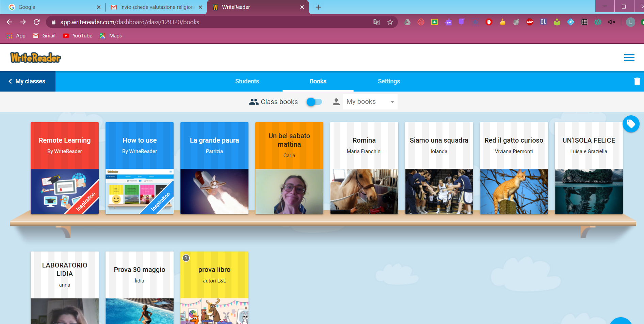Screen dimensions: 644x324
Task: Open the blue tag label button
Action: (x=631, y=124)
